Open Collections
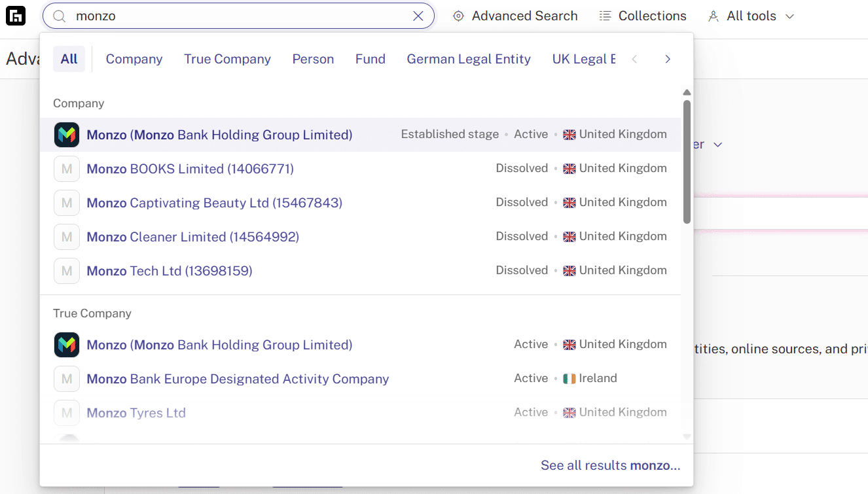The image size is (868, 494). (643, 16)
